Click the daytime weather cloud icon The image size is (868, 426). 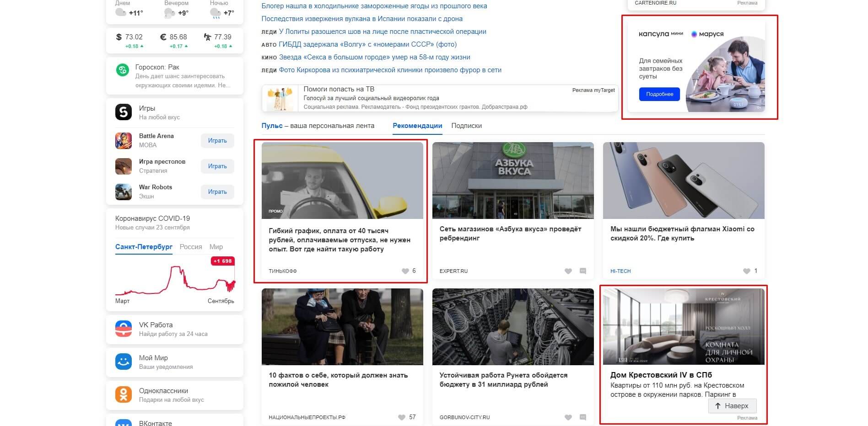[x=121, y=12]
